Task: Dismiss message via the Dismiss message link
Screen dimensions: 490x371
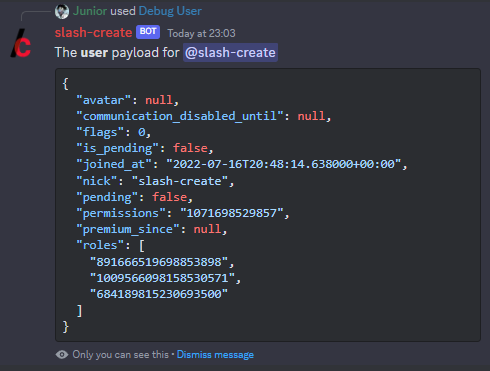Action: tap(215, 355)
